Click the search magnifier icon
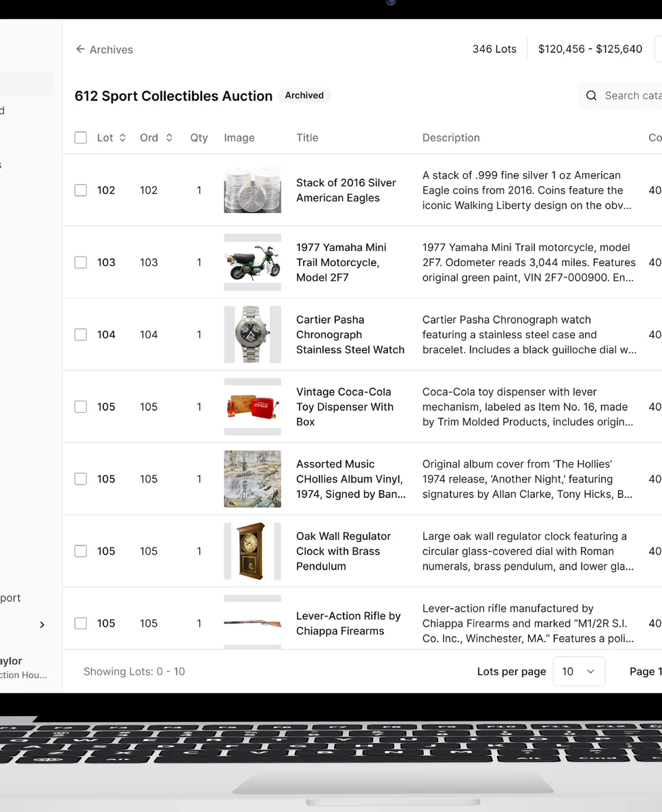Viewport: 662px width, 812px height. [591, 95]
